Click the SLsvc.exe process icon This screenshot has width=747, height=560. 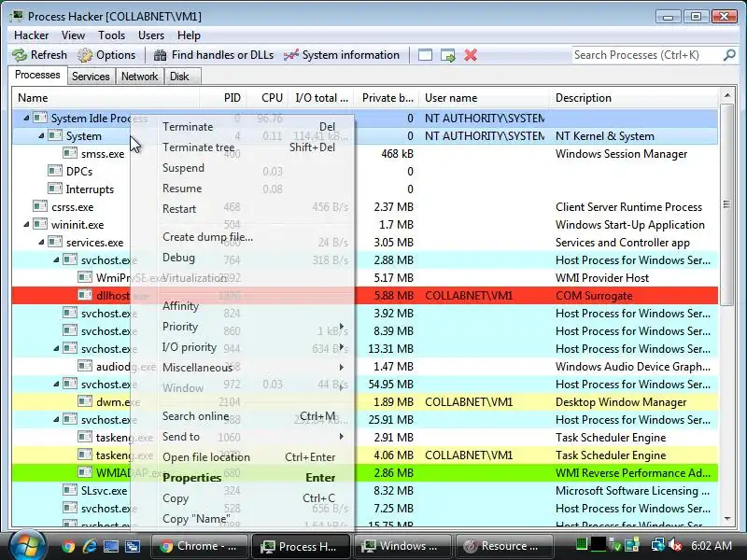70,490
